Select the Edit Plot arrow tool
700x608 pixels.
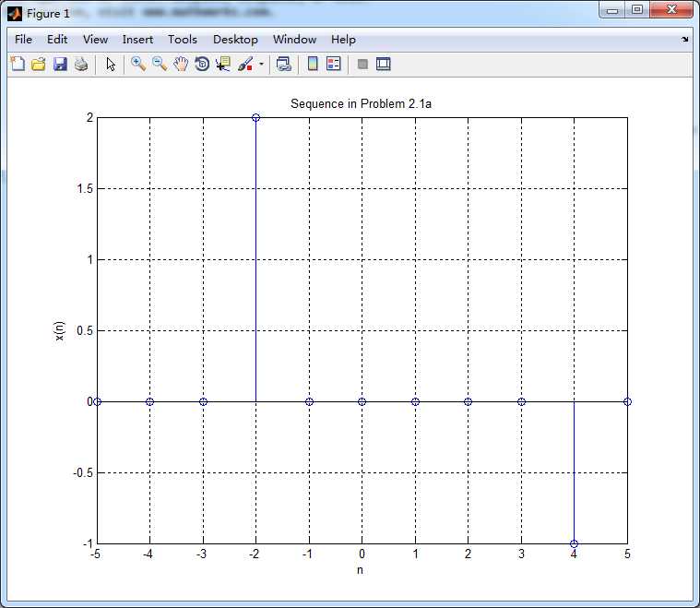click(x=111, y=65)
